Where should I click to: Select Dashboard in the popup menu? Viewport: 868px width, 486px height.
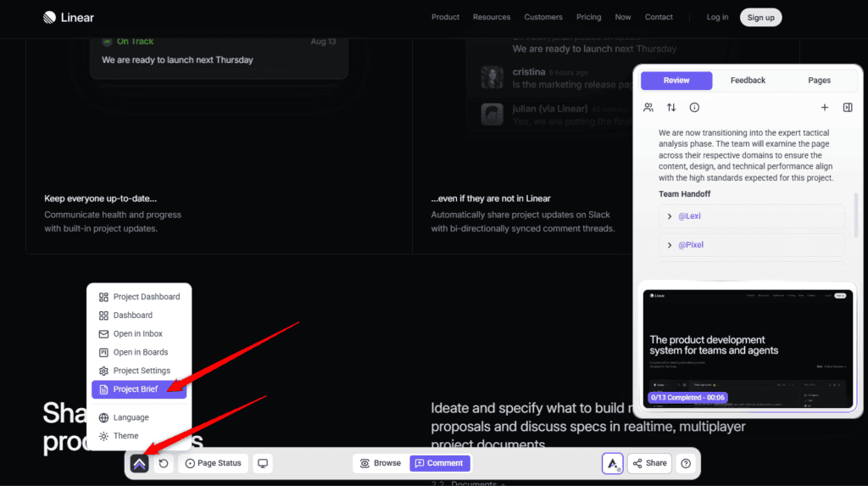coord(139,316)
